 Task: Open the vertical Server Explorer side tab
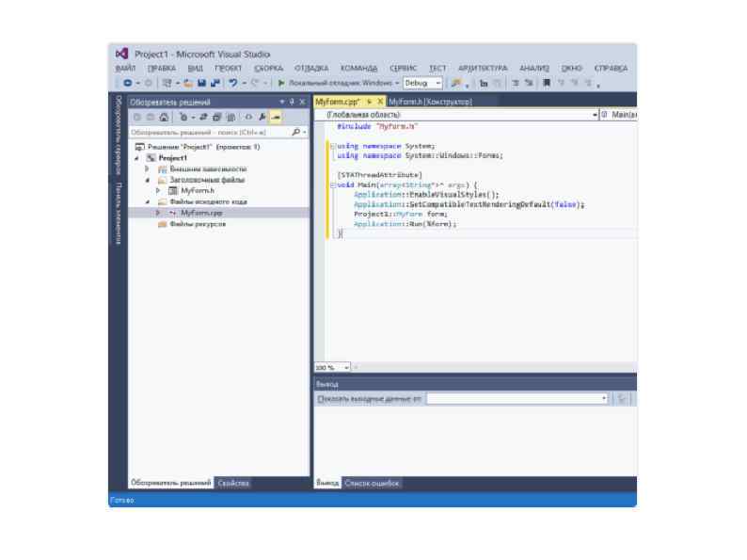point(119,135)
